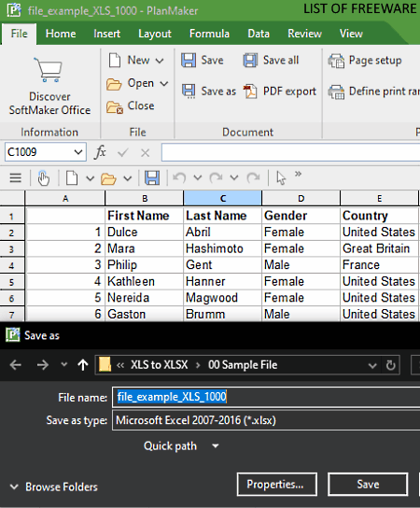Viewport: 420px width, 508px height.
Task: Click the Save as icon in ribbon
Action: pyautogui.click(x=189, y=91)
